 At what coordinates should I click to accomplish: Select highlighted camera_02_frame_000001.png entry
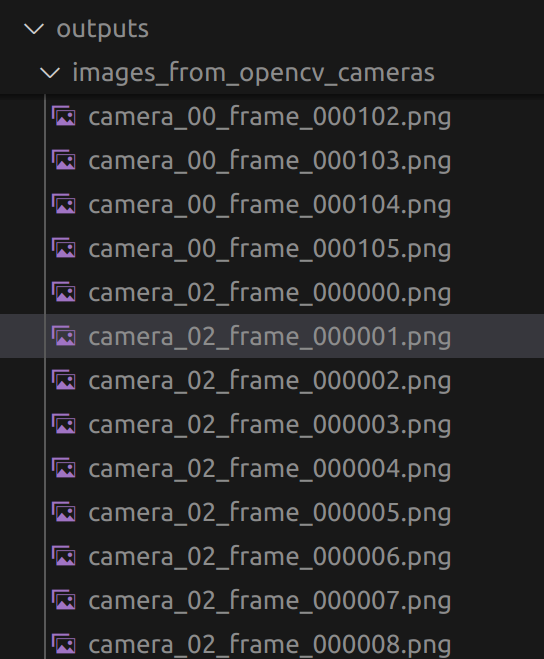coord(272,336)
